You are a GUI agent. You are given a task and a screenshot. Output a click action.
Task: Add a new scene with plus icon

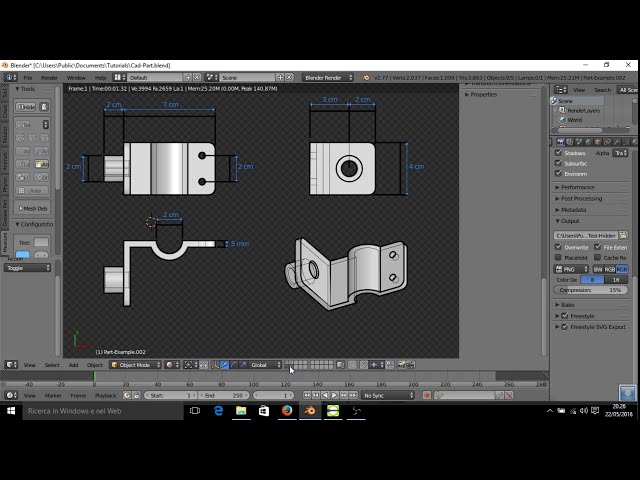(x=280, y=77)
